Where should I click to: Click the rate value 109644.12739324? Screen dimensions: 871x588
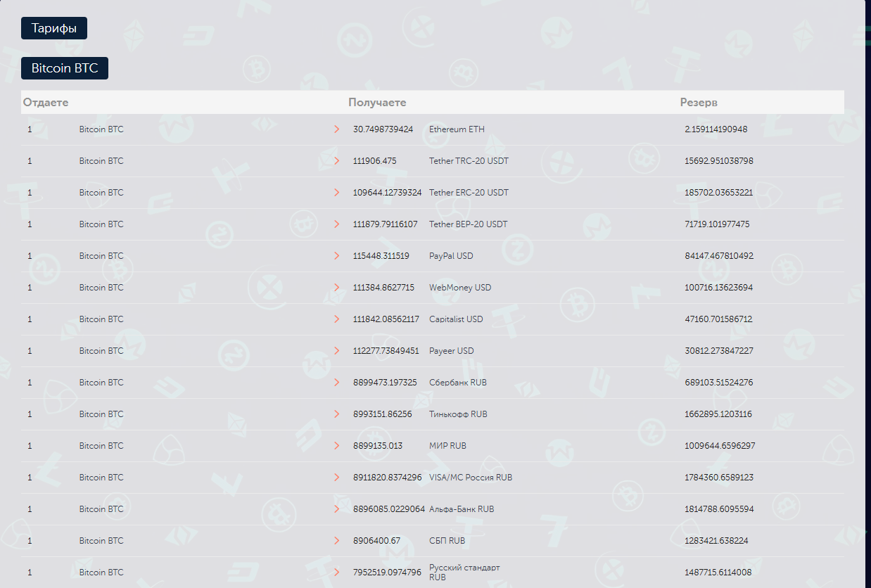click(388, 193)
